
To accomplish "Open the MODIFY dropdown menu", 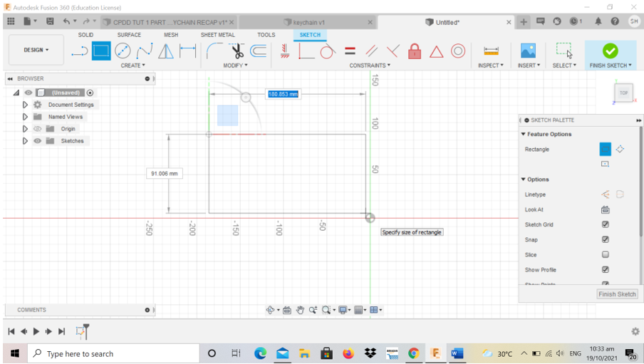I will click(235, 66).
